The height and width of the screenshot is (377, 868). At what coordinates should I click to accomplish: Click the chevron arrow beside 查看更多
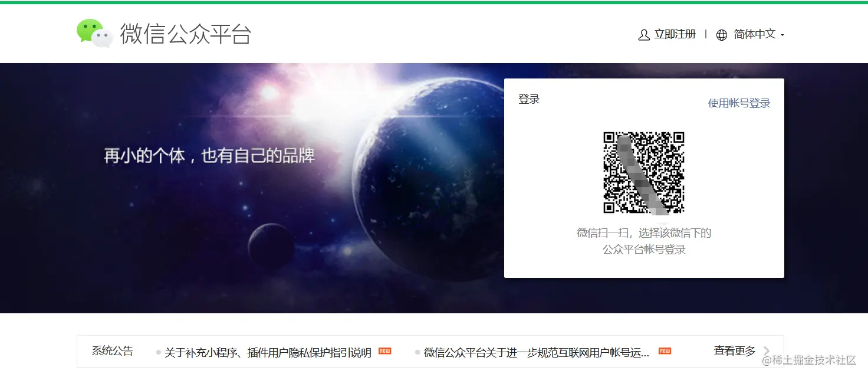[767, 351]
